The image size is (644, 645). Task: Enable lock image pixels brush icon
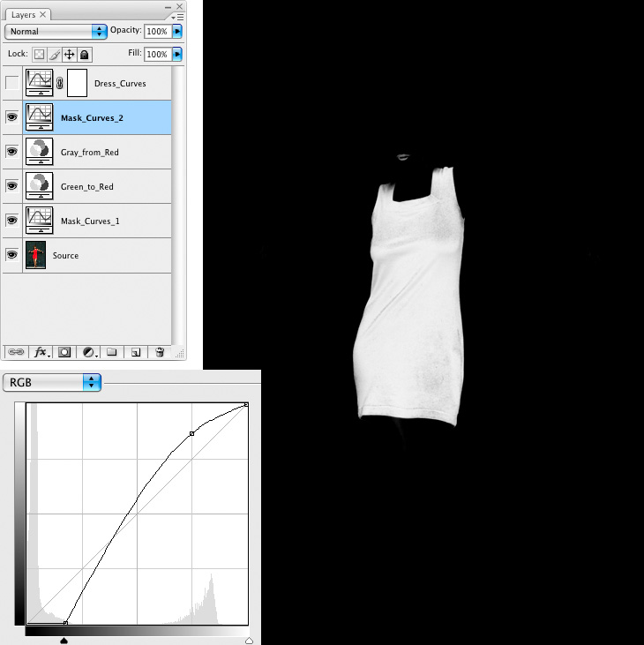point(54,54)
